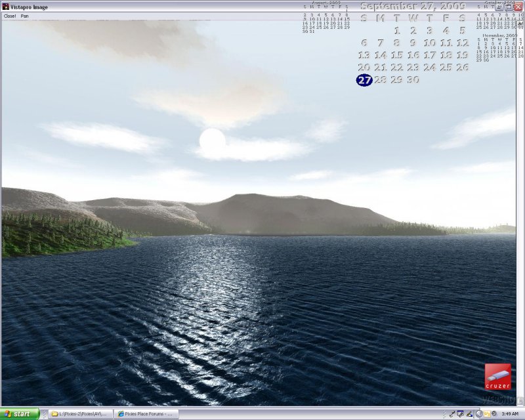Switch to Pixies Place Forums browser window

point(146,414)
